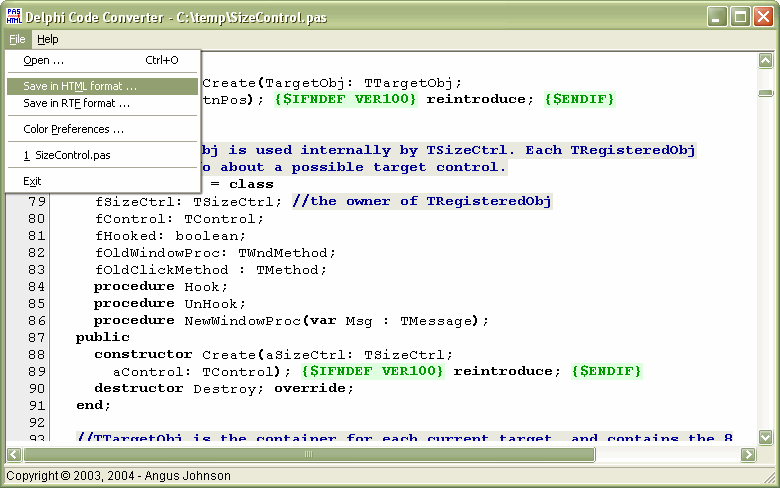Click the window resize grip in corner
The image size is (780, 488).
click(x=771, y=477)
